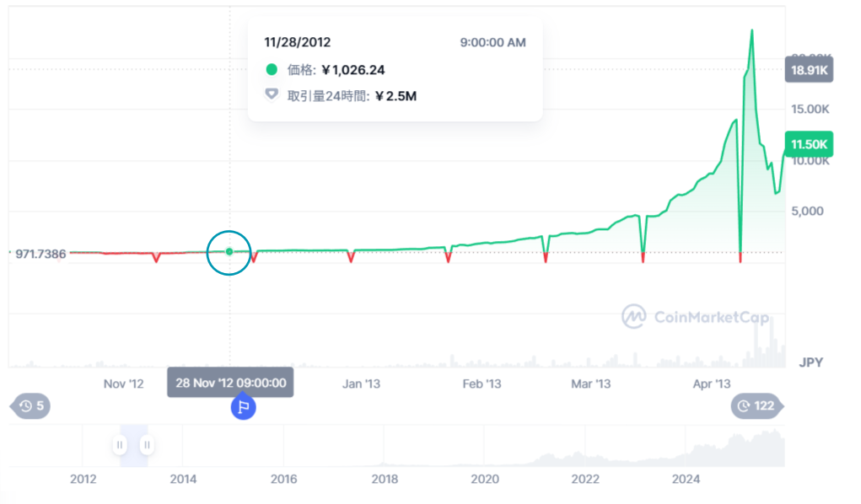Viewport: 861px width, 504px height.
Task: Grab the right range selector handle
Action: (x=147, y=444)
